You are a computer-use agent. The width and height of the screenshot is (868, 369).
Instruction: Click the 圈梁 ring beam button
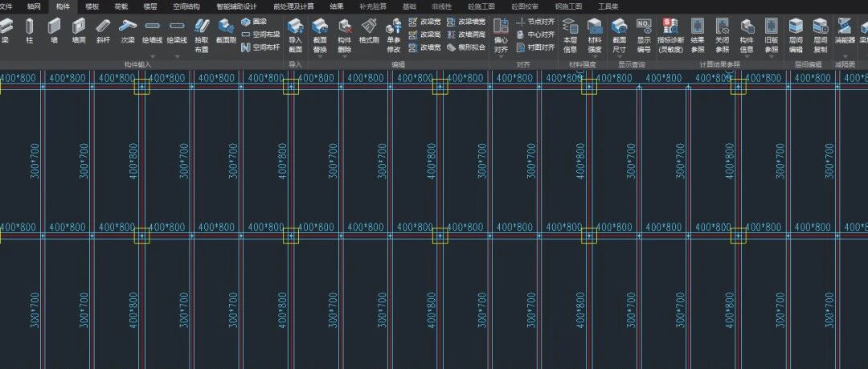click(x=254, y=22)
